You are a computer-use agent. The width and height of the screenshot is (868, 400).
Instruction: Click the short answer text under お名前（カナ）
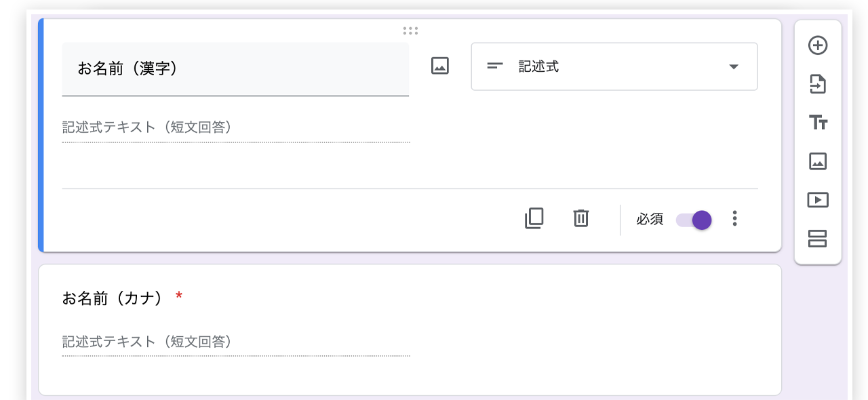147,342
